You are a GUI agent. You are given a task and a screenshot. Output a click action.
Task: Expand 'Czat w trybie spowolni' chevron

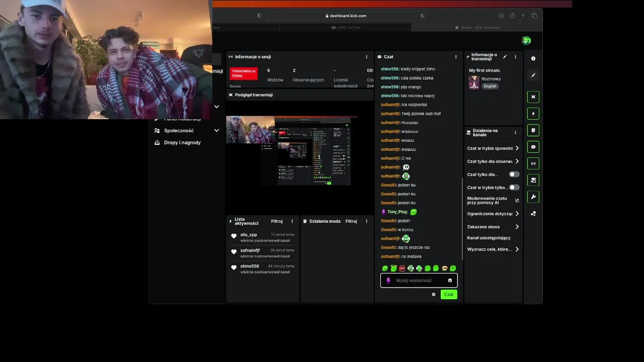point(517,148)
